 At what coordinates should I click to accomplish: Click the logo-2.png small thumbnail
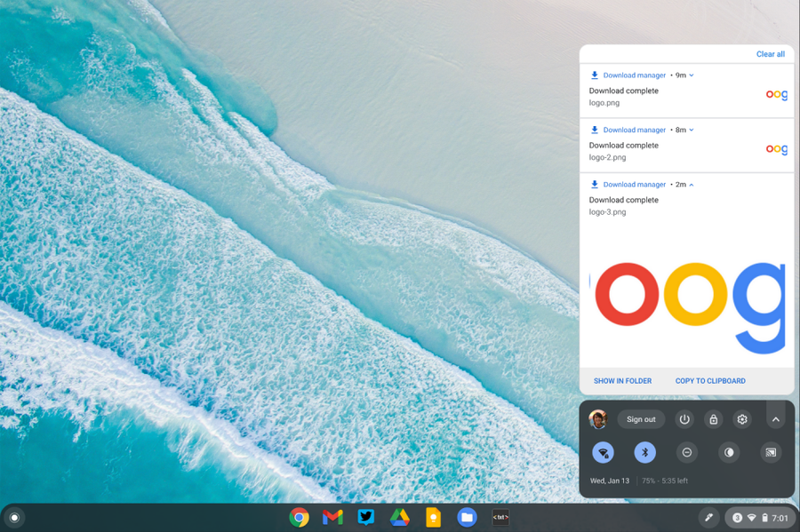point(777,149)
